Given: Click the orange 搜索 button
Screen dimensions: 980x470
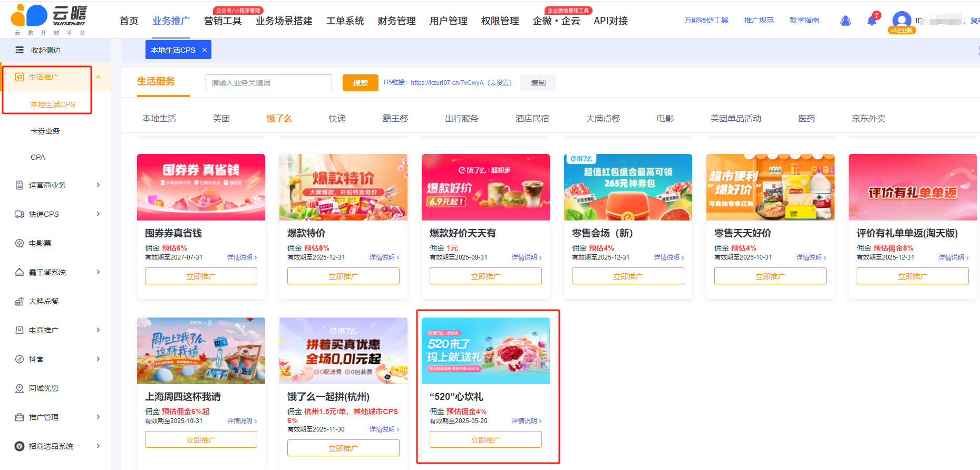Looking at the screenshot, I should click(x=361, y=83).
